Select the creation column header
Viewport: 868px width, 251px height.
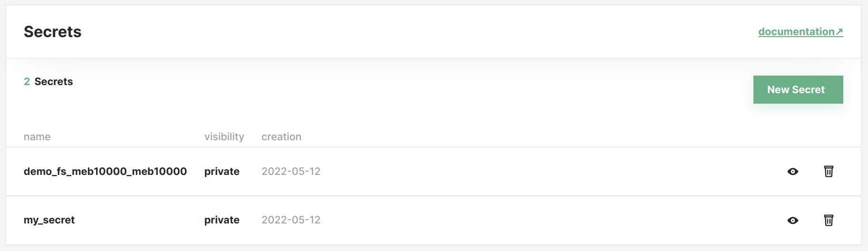[x=281, y=137]
